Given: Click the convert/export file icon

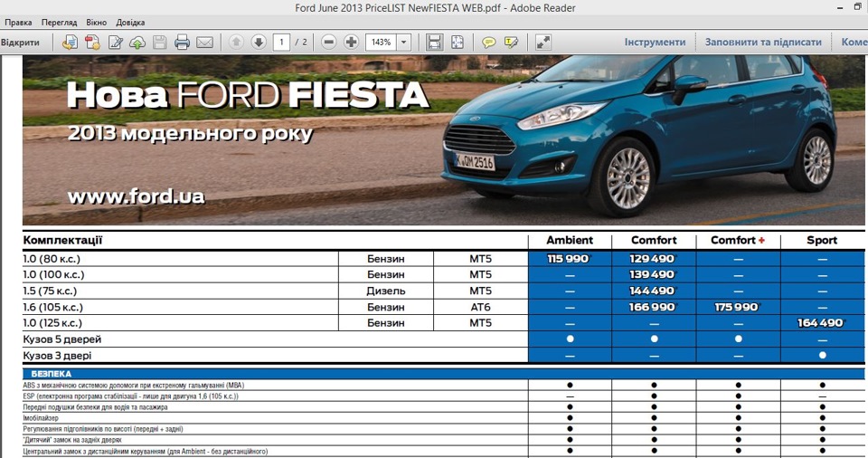Looking at the screenshot, I should tap(70, 43).
